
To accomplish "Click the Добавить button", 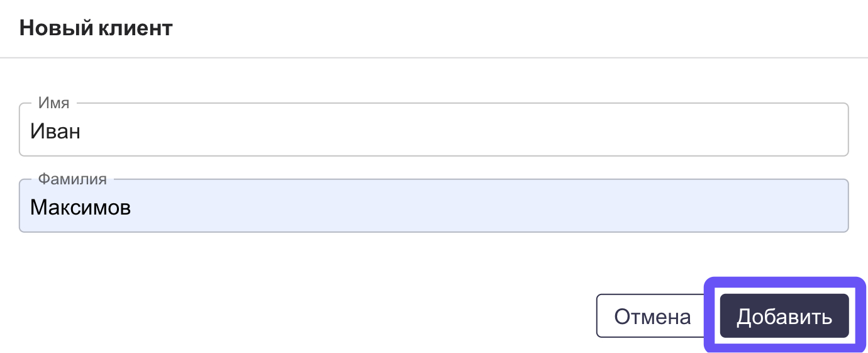I will [784, 317].
